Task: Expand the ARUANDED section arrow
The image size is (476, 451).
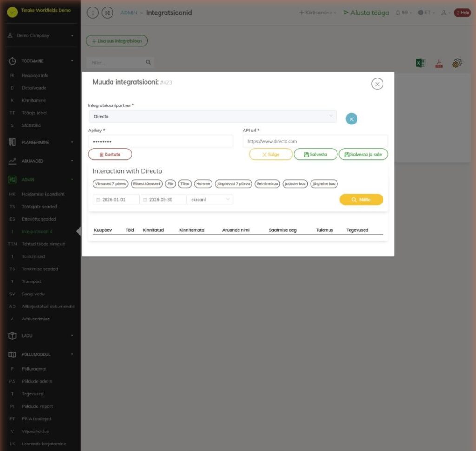Action: click(x=72, y=161)
